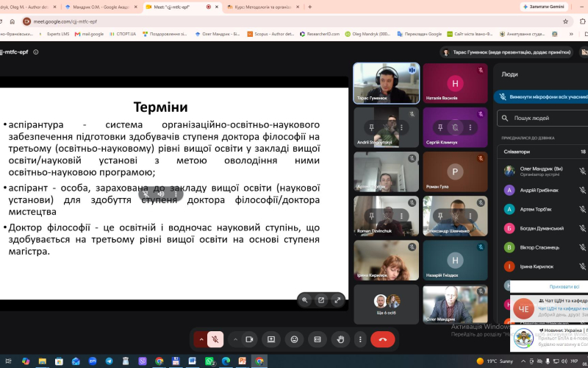Turn on captions with the CC button

click(318, 339)
